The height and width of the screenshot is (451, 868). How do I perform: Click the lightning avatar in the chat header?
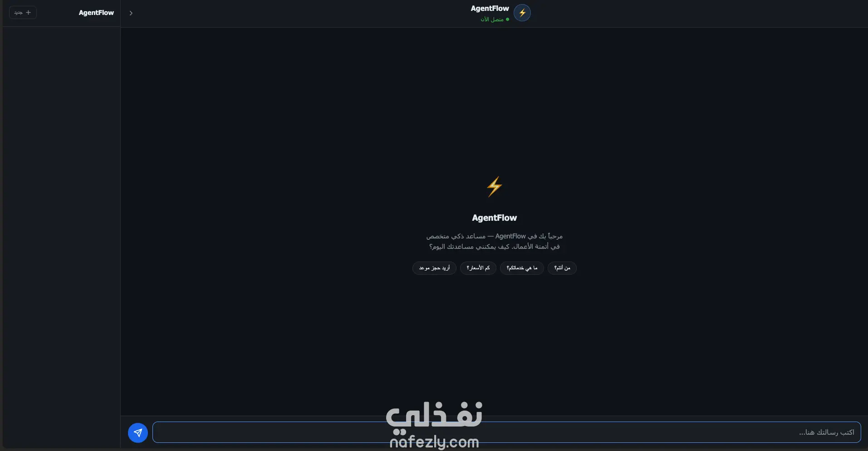pyautogui.click(x=522, y=13)
